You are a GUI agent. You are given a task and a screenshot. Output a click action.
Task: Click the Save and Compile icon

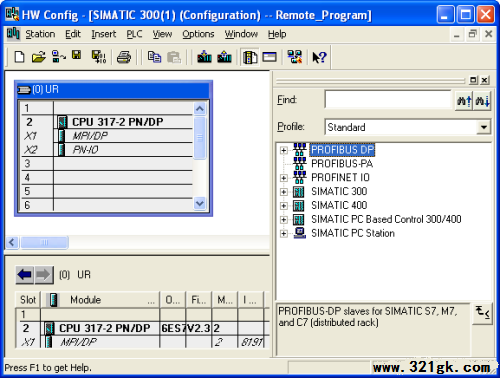tap(99, 57)
